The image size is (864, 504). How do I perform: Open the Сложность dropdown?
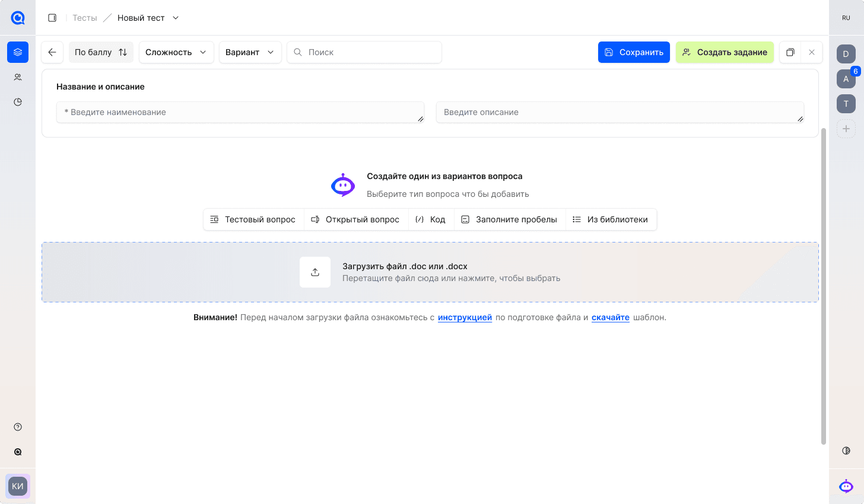pos(176,52)
